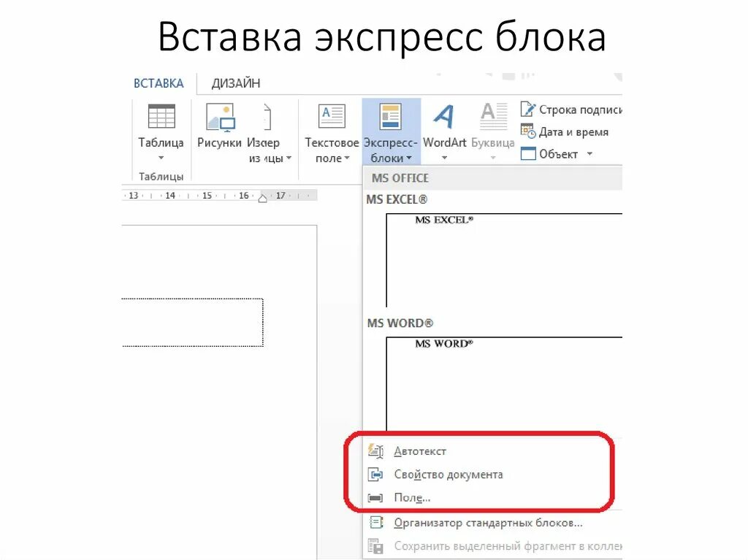Select the Буквица drop cap icon
The image size is (748, 560).
(x=493, y=116)
